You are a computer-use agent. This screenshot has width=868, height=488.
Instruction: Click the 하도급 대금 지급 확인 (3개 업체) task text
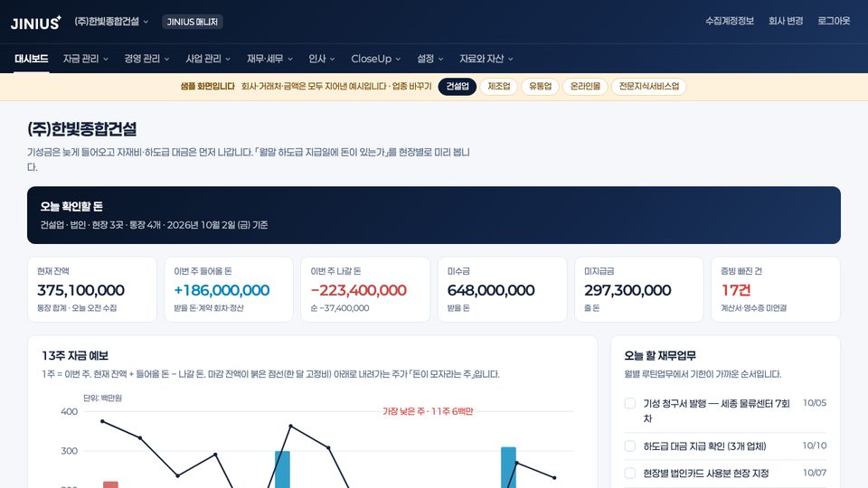(704, 446)
